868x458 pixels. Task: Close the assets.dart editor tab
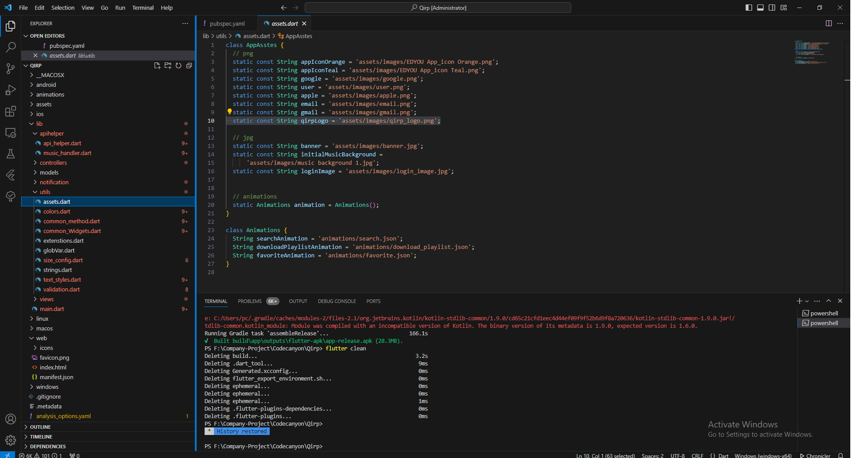[304, 23]
